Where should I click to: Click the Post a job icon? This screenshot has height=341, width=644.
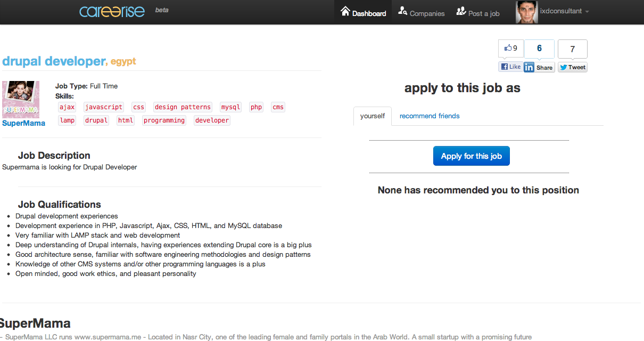[461, 11]
